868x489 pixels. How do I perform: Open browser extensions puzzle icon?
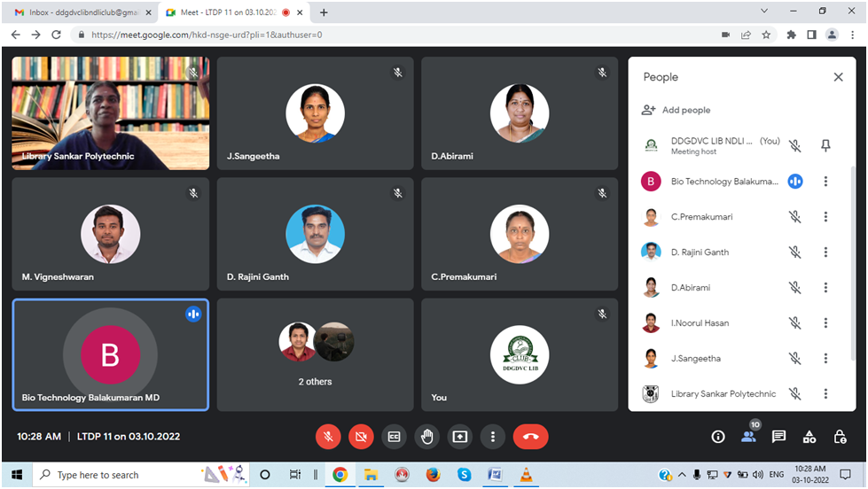(x=791, y=35)
